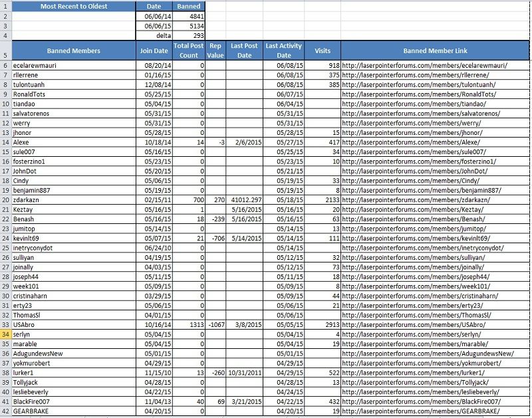Click the "Total Post Count" column header cell
The height and width of the screenshot is (418, 532).
[x=189, y=51]
